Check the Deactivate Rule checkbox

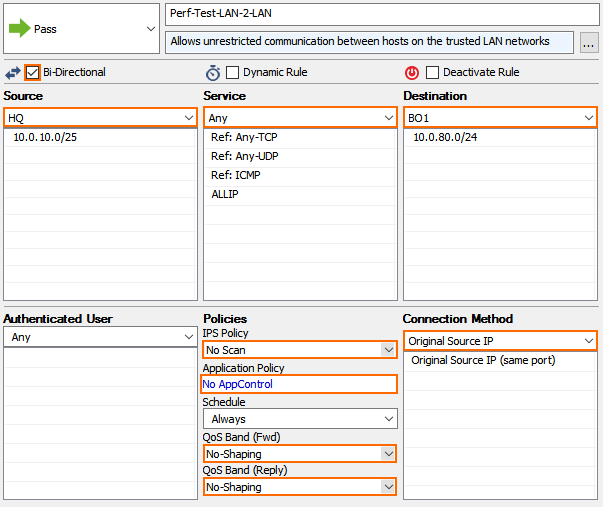pyautogui.click(x=433, y=72)
